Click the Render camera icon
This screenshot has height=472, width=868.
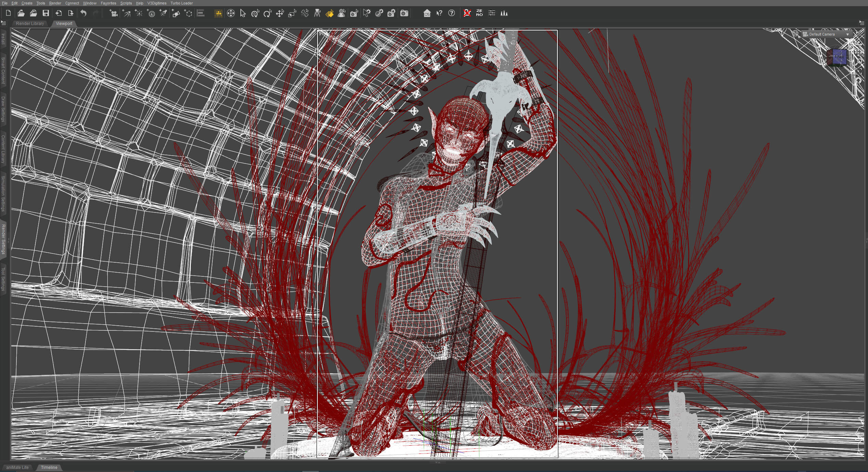pos(404,13)
